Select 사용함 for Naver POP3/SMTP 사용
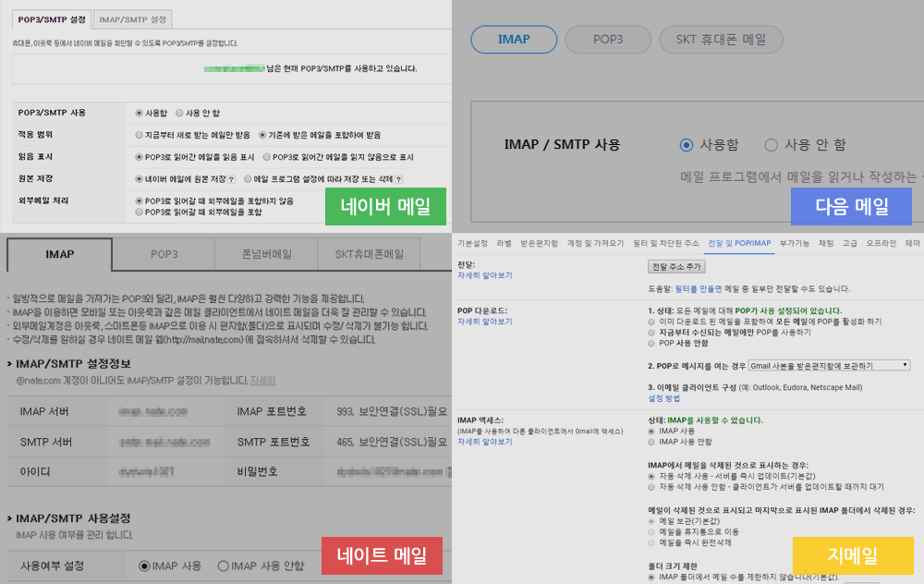 click(140, 113)
